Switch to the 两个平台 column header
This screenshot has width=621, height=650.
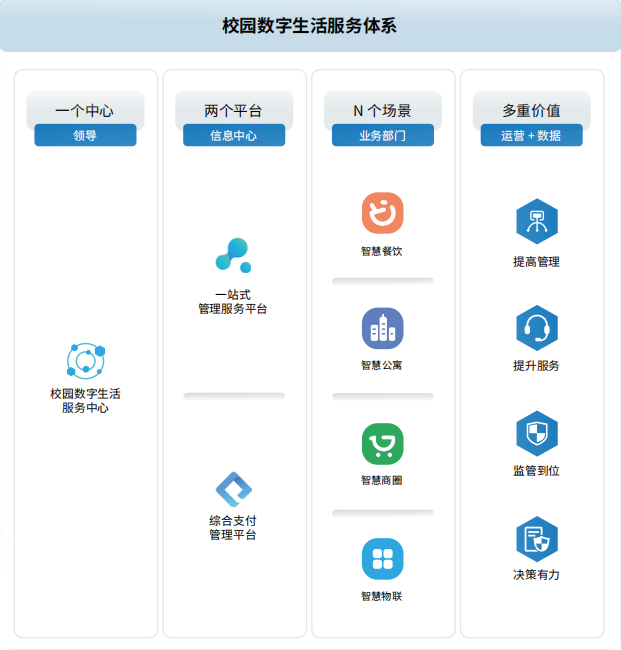click(x=233, y=110)
